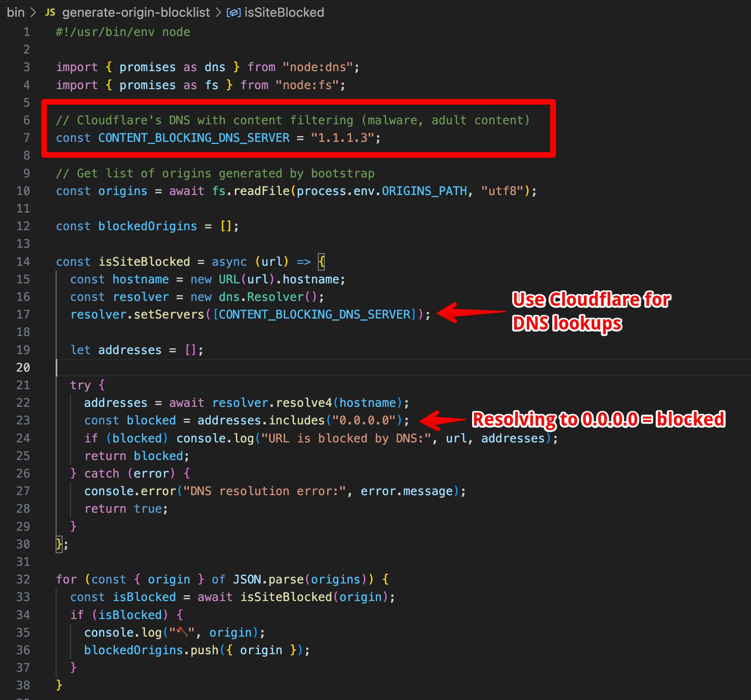Click line number 1 in gutter
Viewport: 751px width, 700px height.
(27, 32)
